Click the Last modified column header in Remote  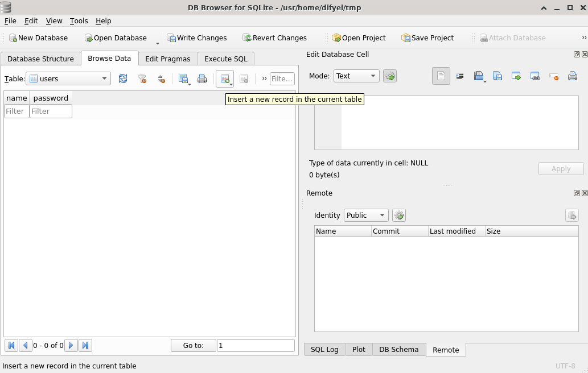click(457, 231)
